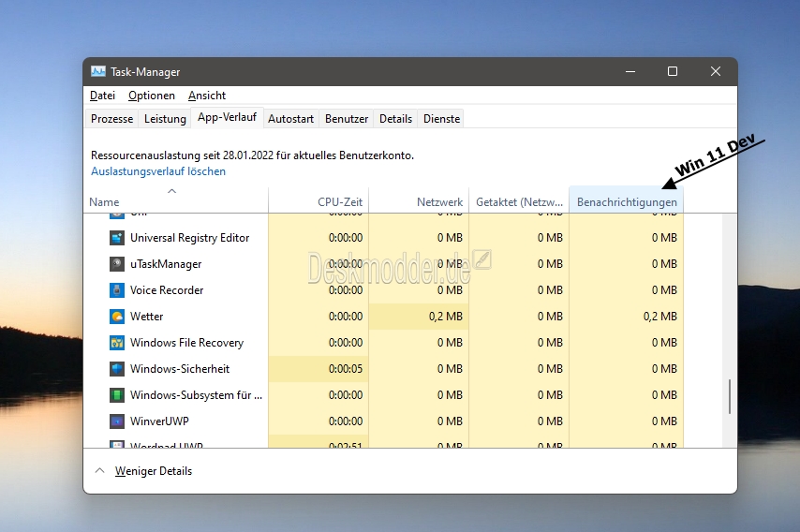Click Voice Recorder CPU-Zeit value 0:00:00
This screenshot has width=800, height=532.
point(346,290)
